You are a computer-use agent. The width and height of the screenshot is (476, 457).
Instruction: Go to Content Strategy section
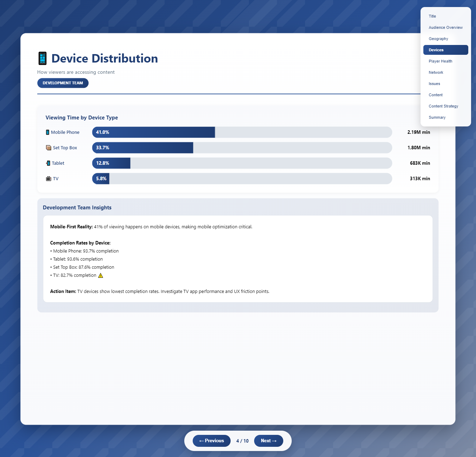pos(443,106)
